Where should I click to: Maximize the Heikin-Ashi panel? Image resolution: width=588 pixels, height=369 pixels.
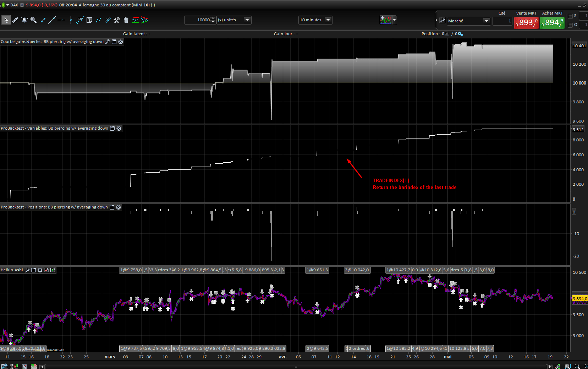pyautogui.click(x=33, y=270)
